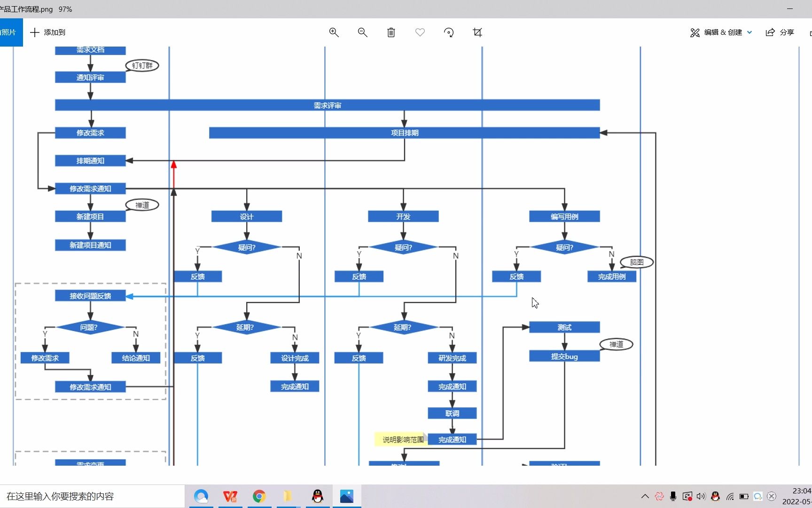Delete the image with trash icon
This screenshot has height=508, width=812.
(391, 32)
